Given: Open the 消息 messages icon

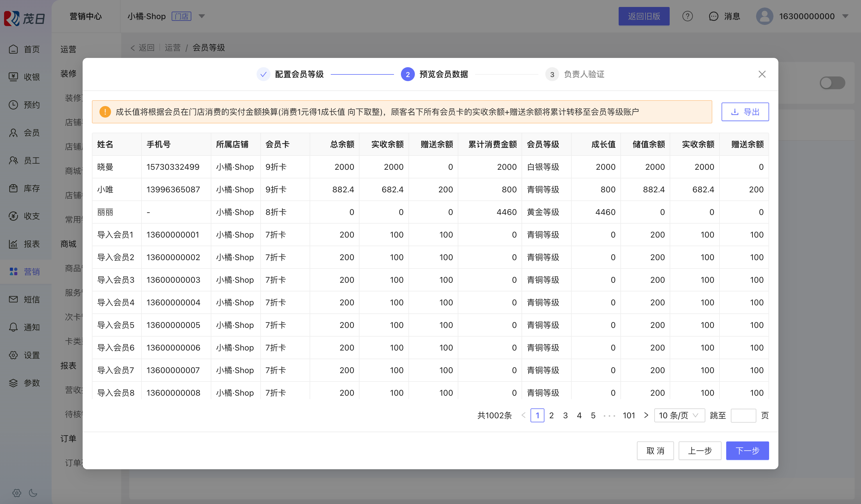Looking at the screenshot, I should click(x=713, y=16).
